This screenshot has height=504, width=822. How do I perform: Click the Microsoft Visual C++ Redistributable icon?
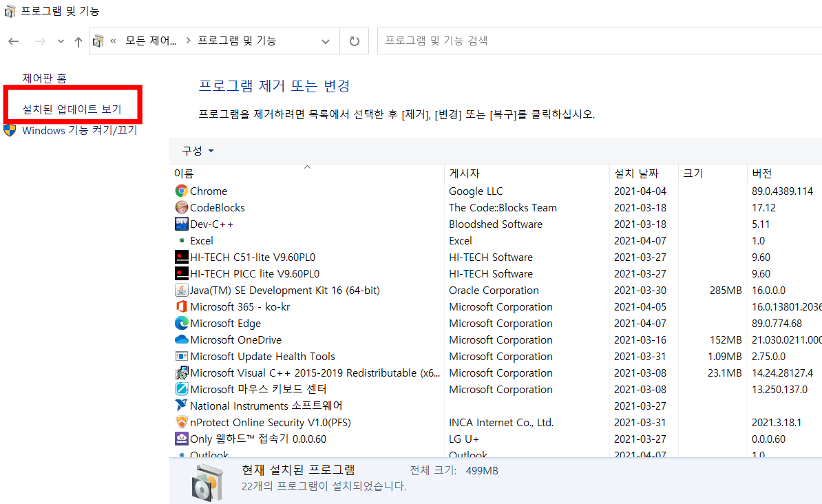point(181,373)
